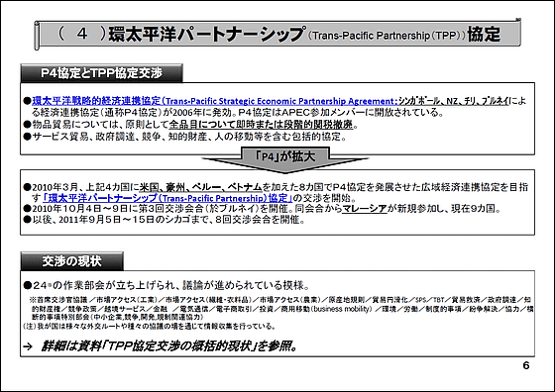Click the (注) 我が国は様々な外交ルート note
The width and height of the screenshot is (555, 392).
click(x=149, y=326)
